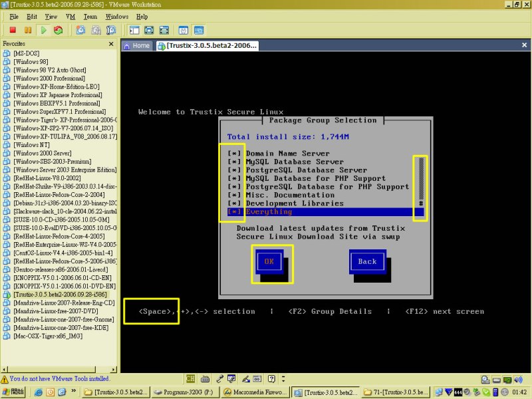Select [Trustix-3.0.5.beta2-2006.09.28-i586] in Favorites
The width and height of the screenshot is (532, 399).
coord(60,295)
